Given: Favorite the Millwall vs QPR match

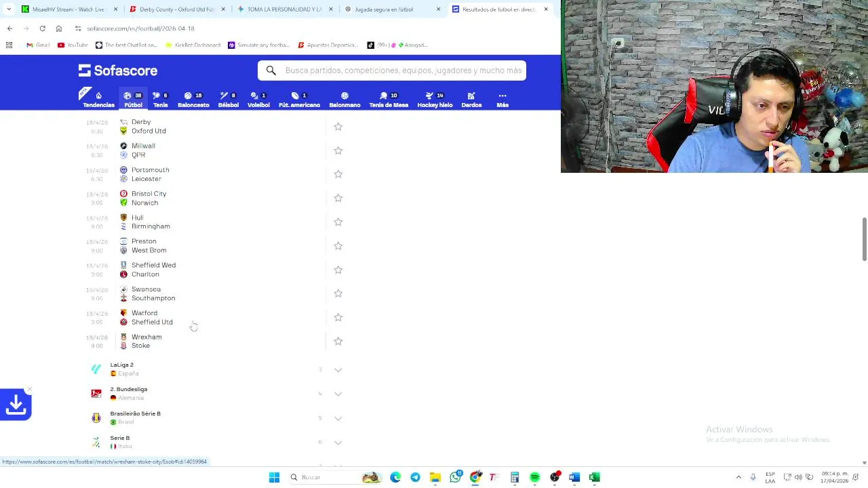Looking at the screenshot, I should [338, 150].
